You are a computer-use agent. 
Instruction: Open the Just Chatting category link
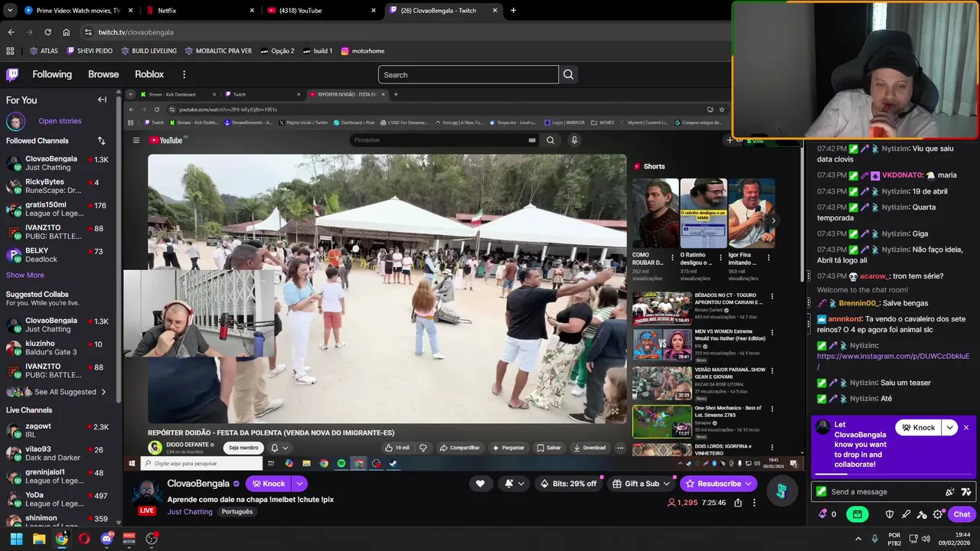(190, 511)
